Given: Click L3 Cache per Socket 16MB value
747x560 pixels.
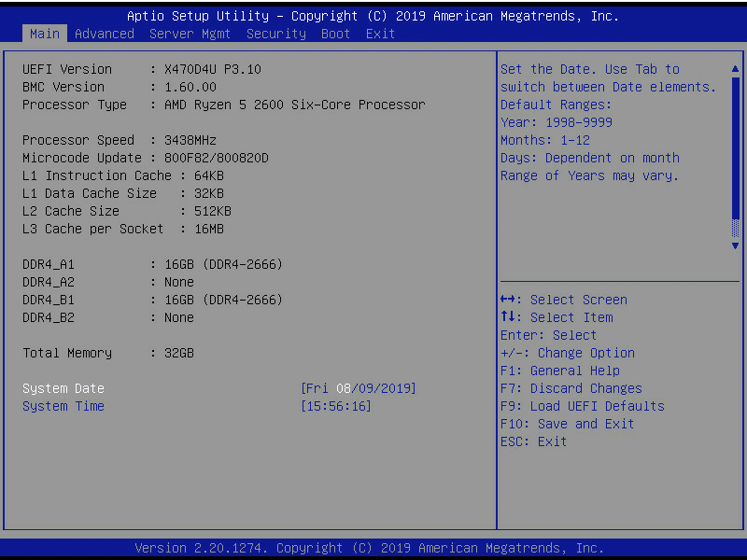Looking at the screenshot, I should 209,229.
